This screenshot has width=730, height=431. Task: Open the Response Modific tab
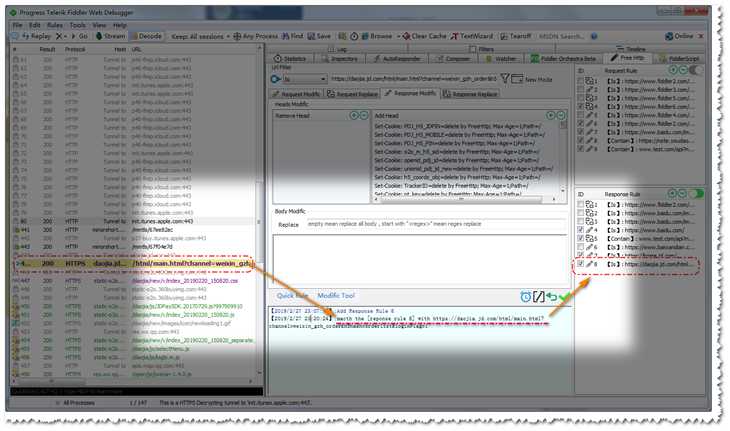coord(411,93)
